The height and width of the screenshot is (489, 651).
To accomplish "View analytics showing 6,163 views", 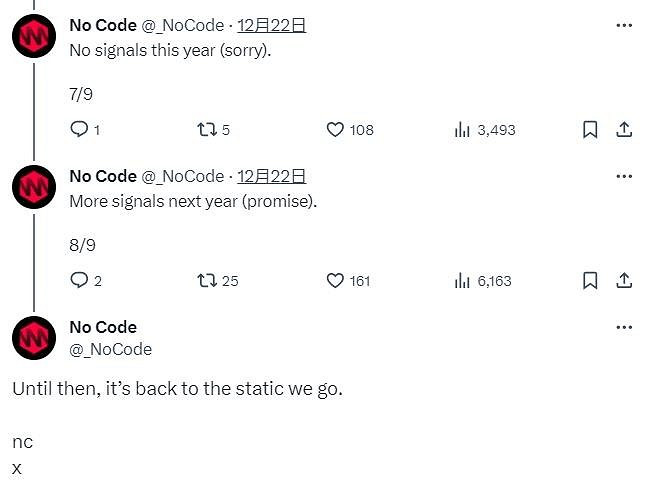I will [463, 280].
